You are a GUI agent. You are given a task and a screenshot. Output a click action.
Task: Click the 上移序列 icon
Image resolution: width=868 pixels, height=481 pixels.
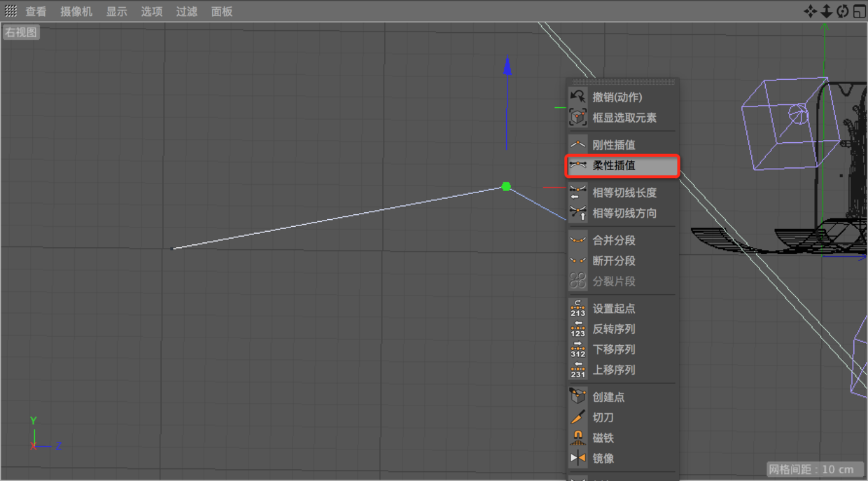pyautogui.click(x=577, y=370)
